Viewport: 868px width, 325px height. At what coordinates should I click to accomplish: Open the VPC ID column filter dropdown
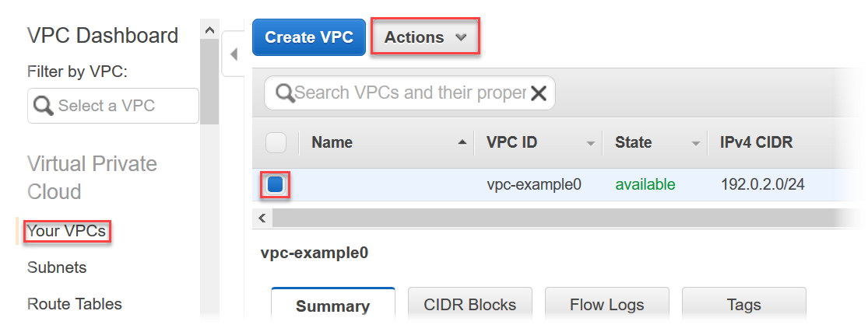point(591,143)
